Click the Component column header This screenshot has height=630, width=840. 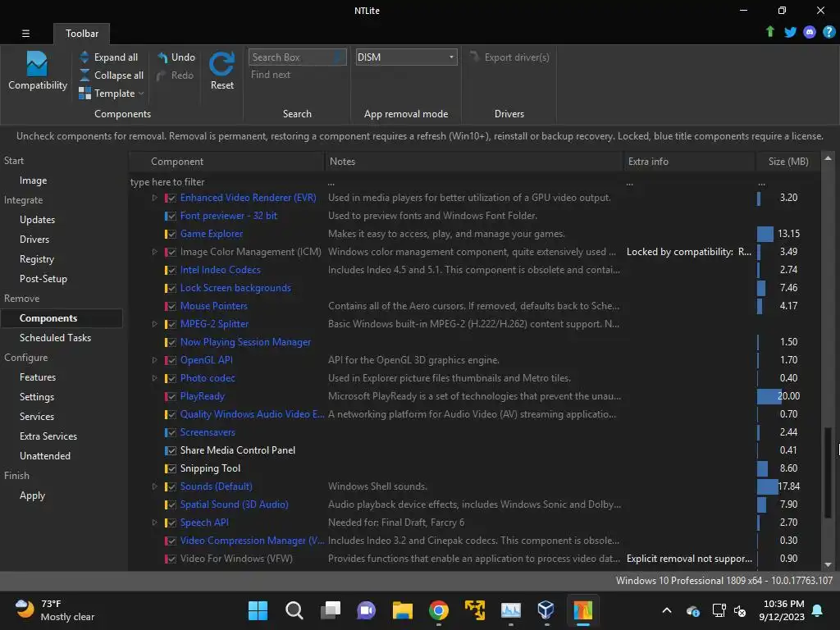[x=226, y=162]
